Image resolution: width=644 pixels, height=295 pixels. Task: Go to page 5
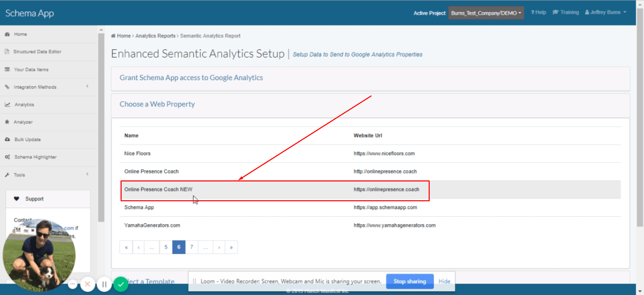(x=166, y=247)
